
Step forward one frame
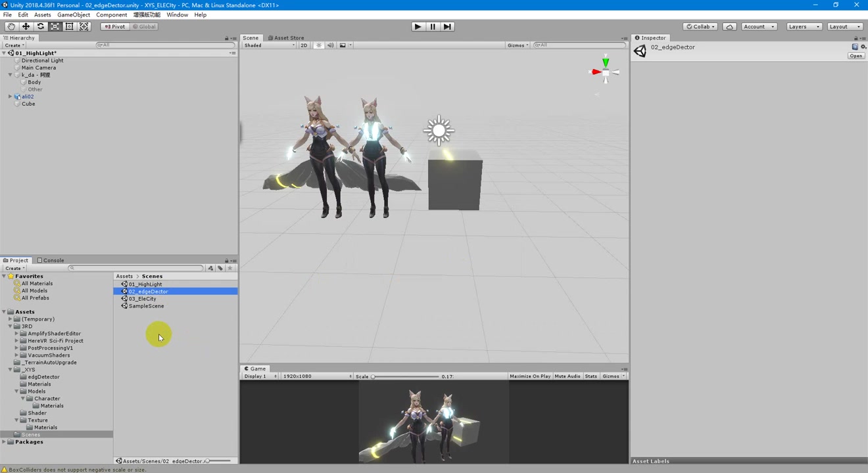[447, 26]
